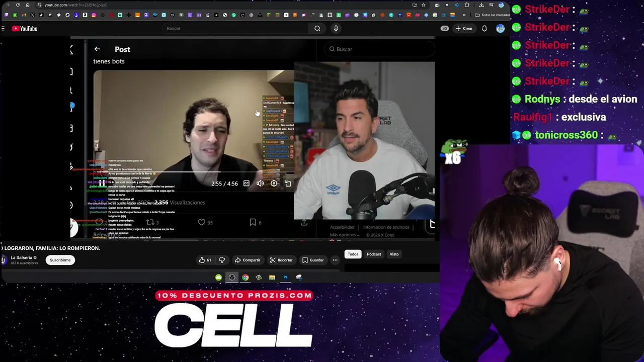Focus the YouTube Buscar search field
The width and height of the screenshot is (644, 362).
click(234, 29)
